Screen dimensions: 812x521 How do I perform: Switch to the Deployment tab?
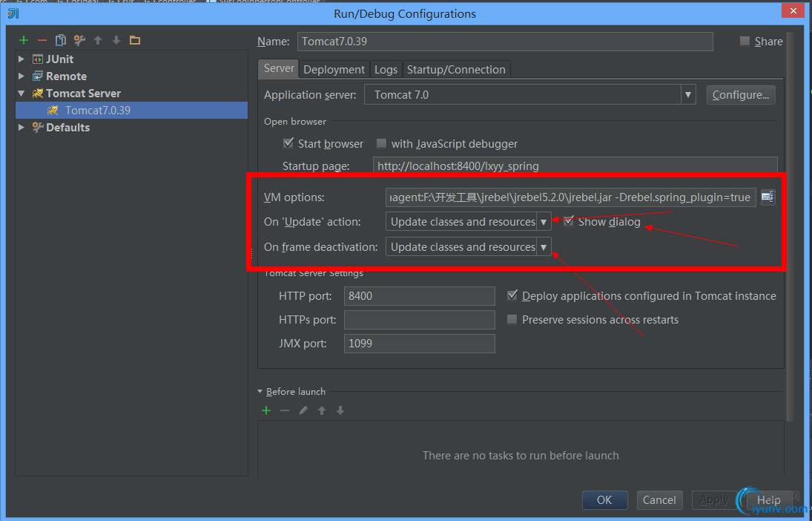334,70
